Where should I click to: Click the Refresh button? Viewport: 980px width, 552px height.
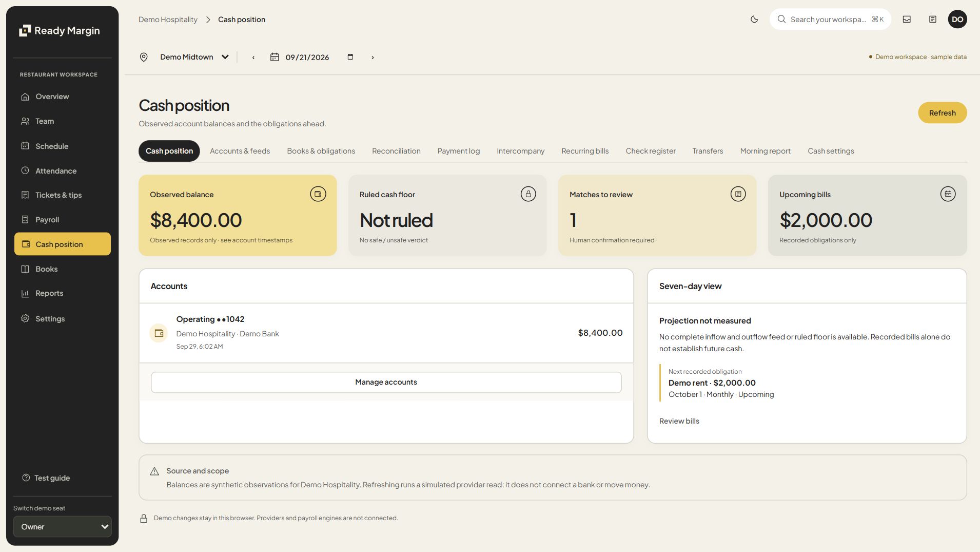click(x=942, y=113)
